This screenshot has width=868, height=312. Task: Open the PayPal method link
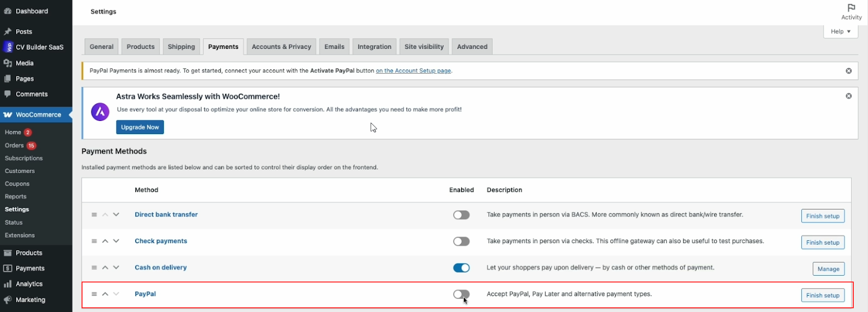[145, 294]
